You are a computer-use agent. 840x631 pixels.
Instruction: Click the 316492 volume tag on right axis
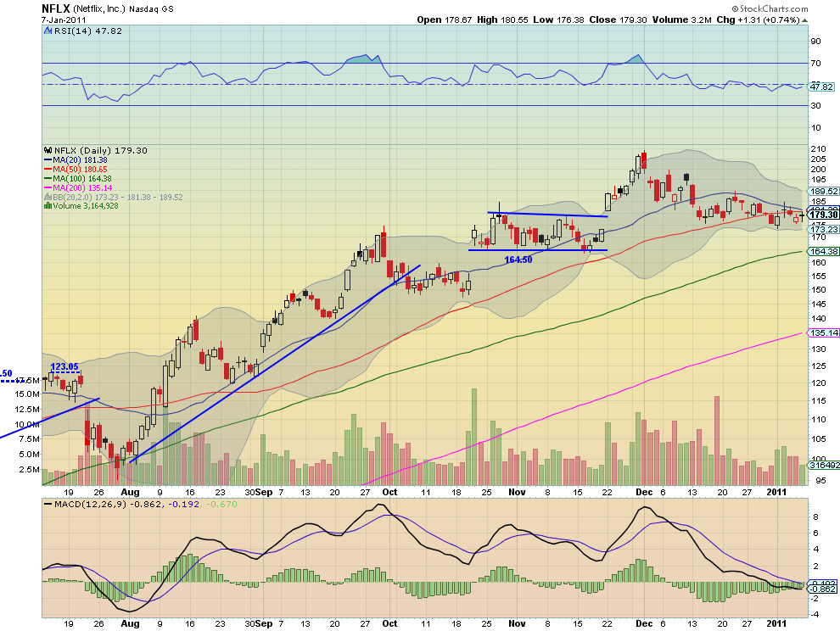825,465
